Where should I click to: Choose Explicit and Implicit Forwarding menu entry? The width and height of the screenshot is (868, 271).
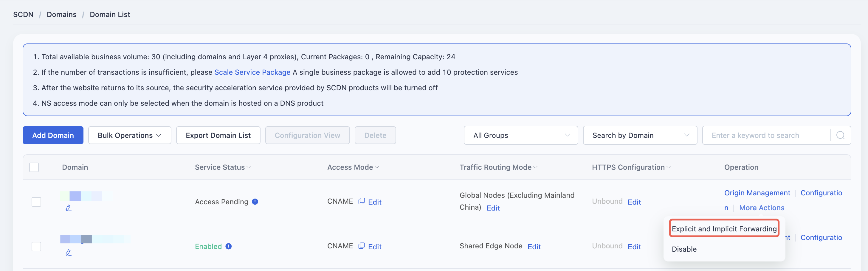(x=724, y=229)
